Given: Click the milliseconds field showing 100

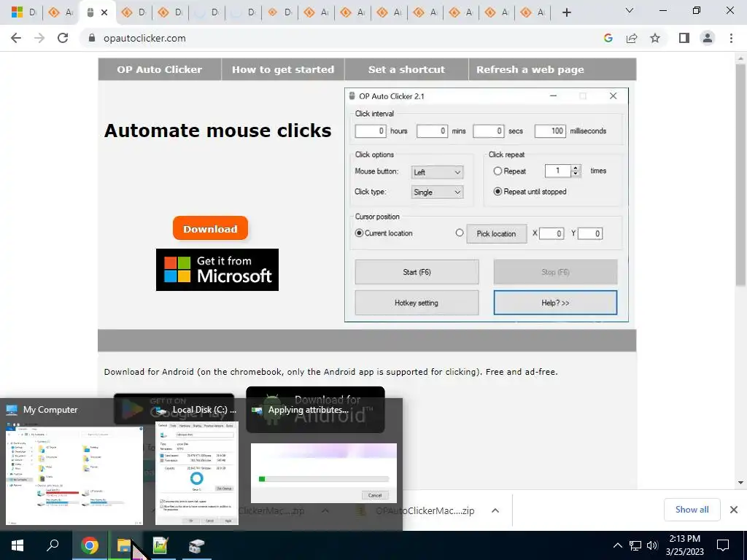Looking at the screenshot, I should click(550, 131).
